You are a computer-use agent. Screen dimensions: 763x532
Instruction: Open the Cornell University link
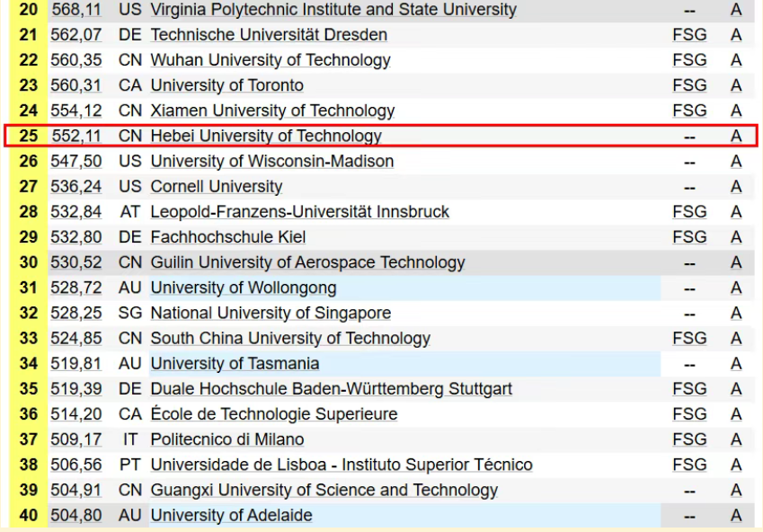pyautogui.click(x=216, y=187)
